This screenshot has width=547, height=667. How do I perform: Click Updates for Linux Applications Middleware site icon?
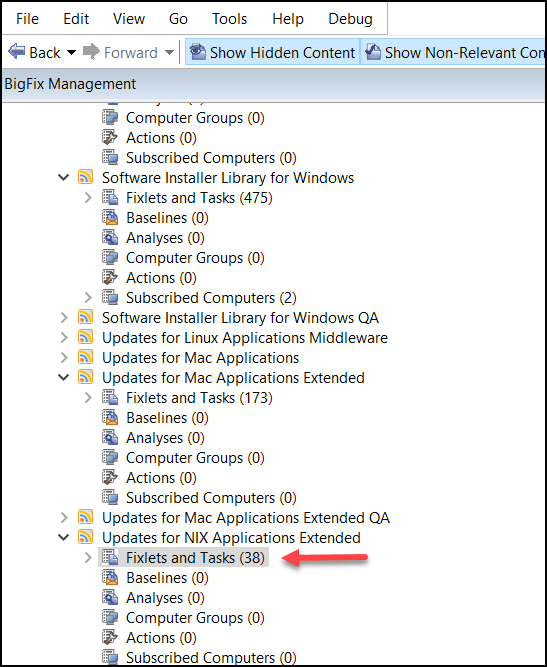click(85, 337)
